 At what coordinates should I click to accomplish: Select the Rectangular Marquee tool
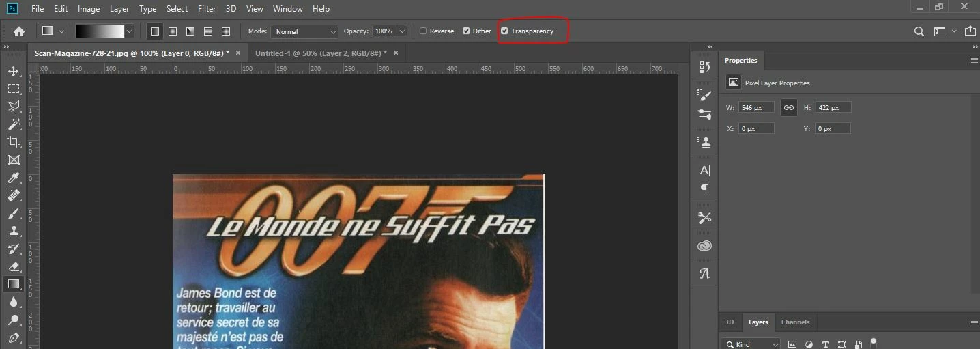(14, 89)
